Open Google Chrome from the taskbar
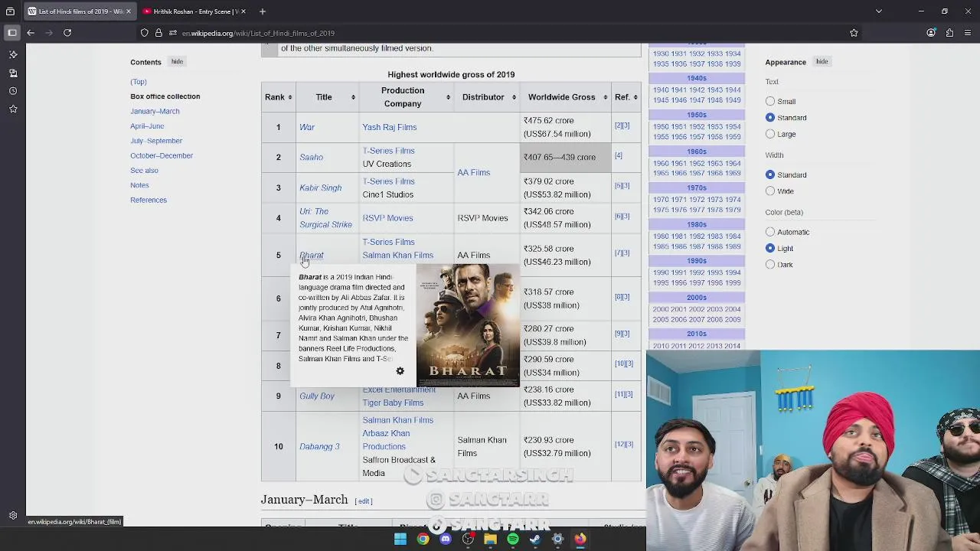Viewport: 980px width, 551px height. pyautogui.click(x=423, y=539)
